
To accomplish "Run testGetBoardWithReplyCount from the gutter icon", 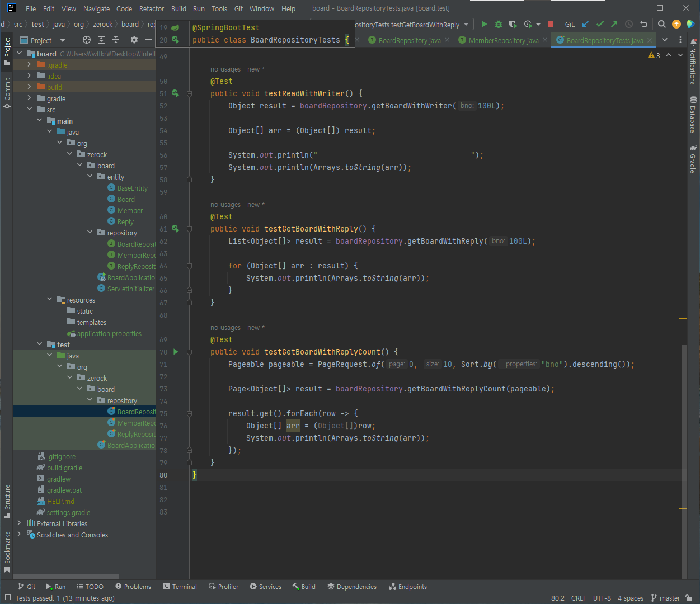I will point(175,352).
